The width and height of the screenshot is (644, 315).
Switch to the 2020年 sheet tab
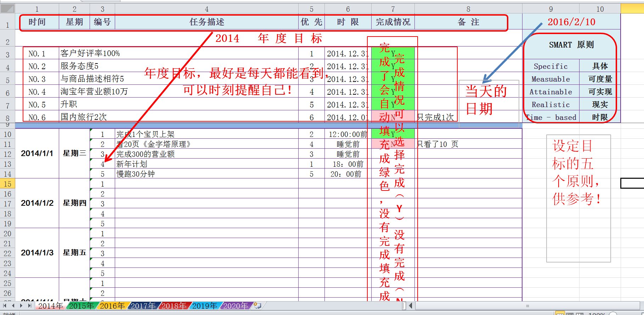click(235, 306)
